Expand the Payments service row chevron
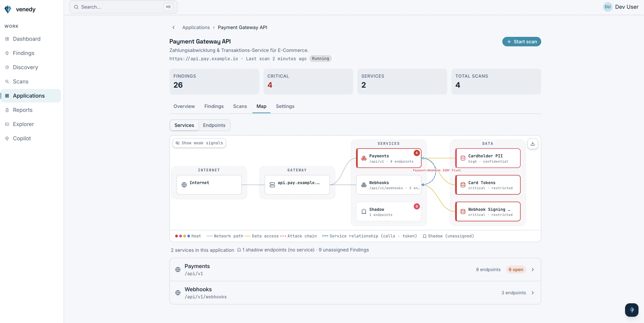Image resolution: width=644 pixels, height=323 pixels. (532, 270)
